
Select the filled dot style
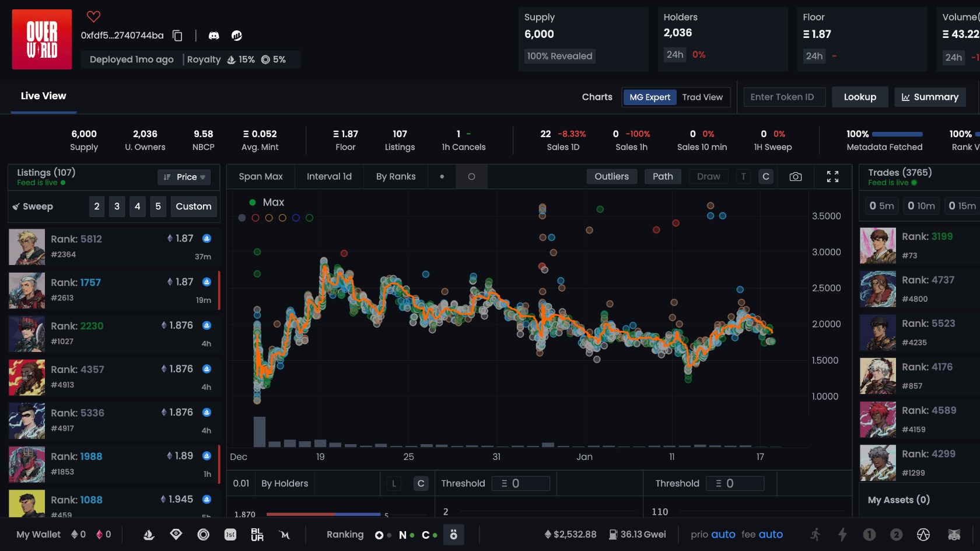(x=442, y=176)
